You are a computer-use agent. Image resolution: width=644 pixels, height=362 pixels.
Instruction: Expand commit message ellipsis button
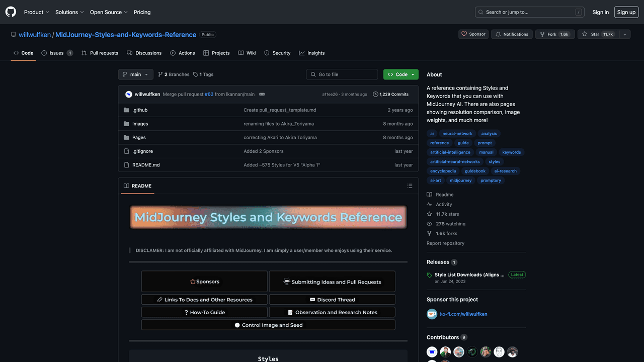tap(262, 94)
